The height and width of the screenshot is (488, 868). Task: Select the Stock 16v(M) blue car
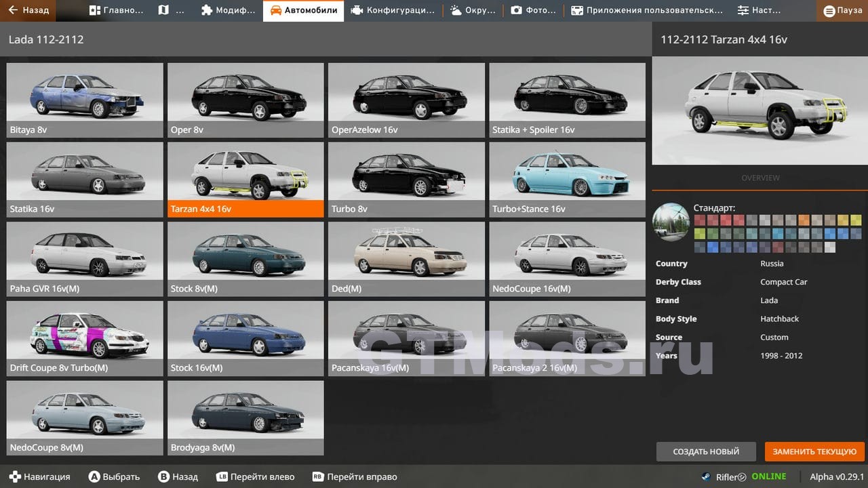click(245, 339)
